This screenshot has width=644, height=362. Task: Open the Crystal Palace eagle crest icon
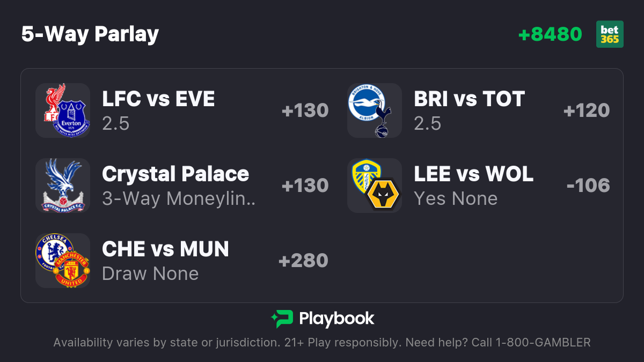63,186
